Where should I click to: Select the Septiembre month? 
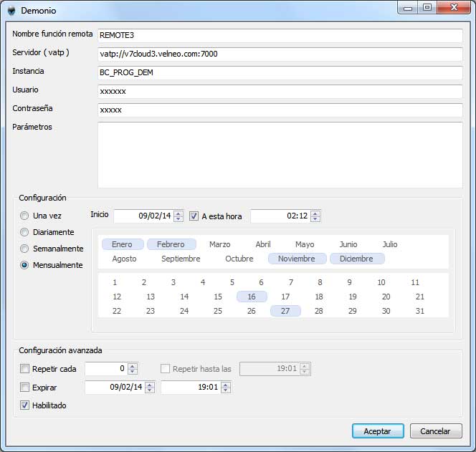[181, 259]
